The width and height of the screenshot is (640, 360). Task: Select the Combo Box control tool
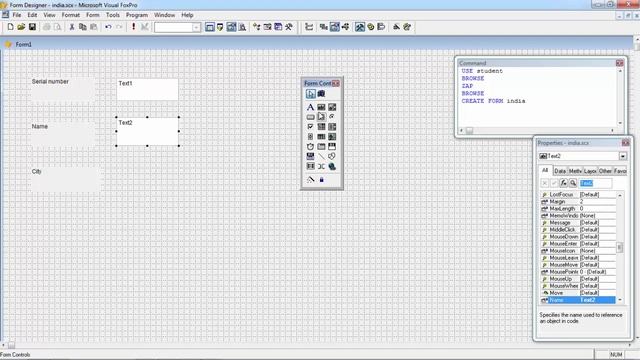point(321,127)
